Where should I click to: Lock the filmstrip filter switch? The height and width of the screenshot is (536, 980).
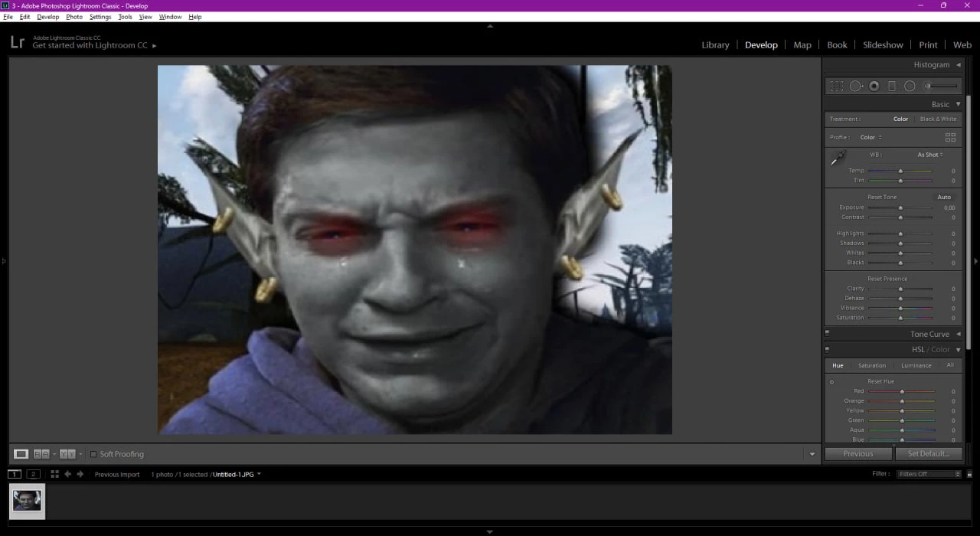969,474
